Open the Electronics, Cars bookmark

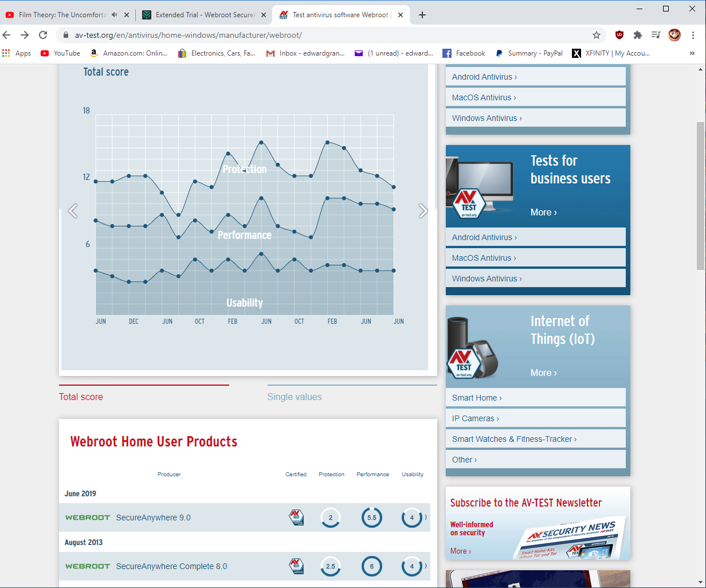point(217,53)
